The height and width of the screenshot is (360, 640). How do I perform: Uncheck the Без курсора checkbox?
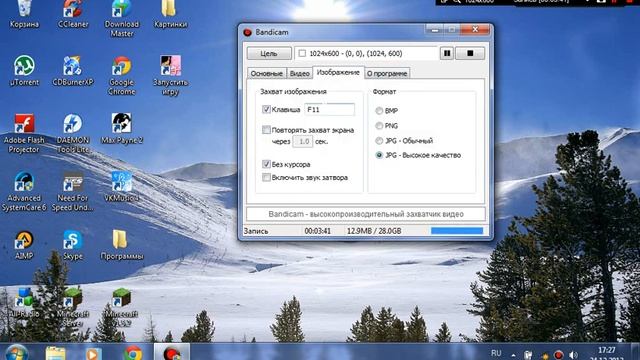[266, 164]
